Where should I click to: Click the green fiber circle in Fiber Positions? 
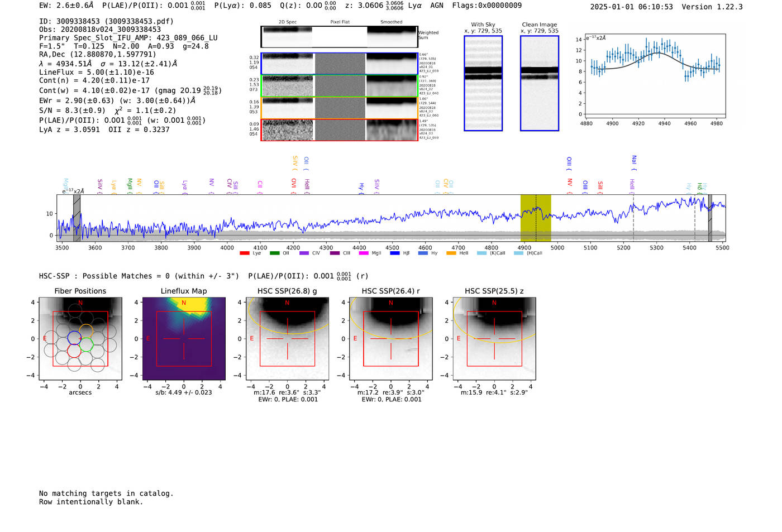(x=86, y=344)
